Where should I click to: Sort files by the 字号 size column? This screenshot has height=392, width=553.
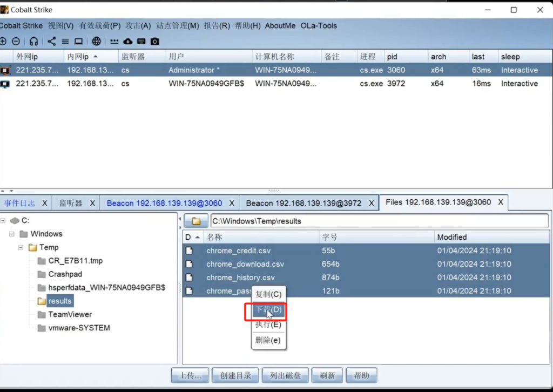pyautogui.click(x=376, y=237)
